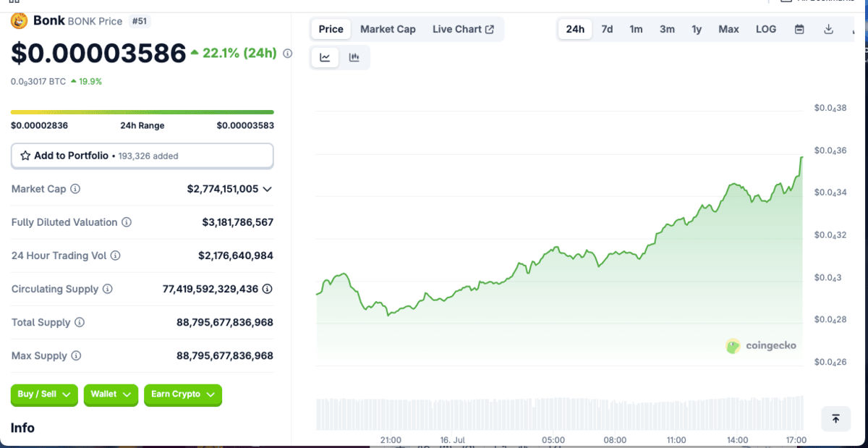Click the line chart view icon
868x448 pixels.
click(325, 58)
